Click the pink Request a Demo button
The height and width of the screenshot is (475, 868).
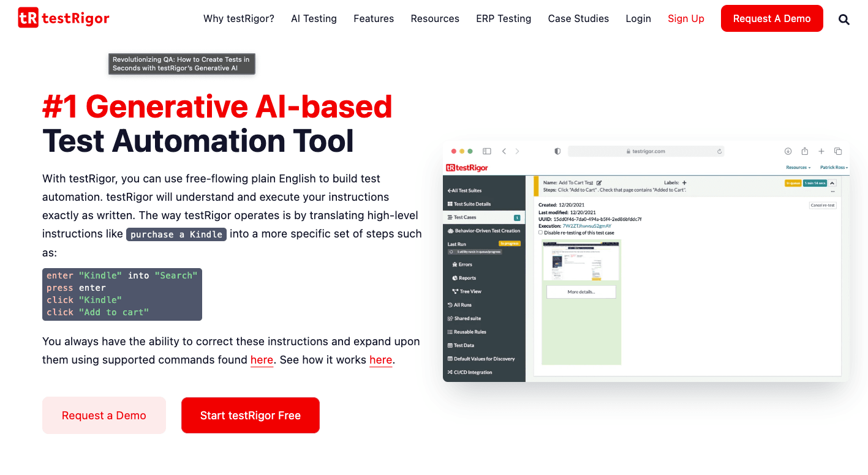pos(104,416)
